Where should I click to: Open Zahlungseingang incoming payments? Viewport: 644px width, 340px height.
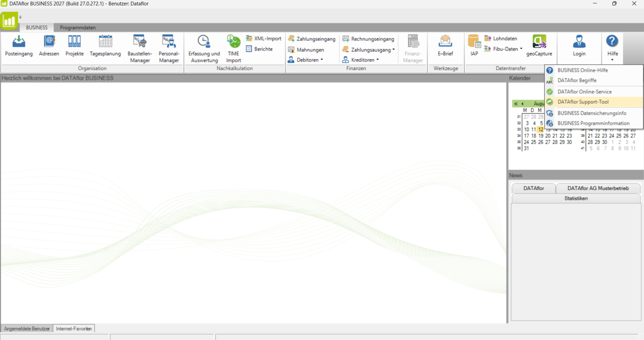312,39
